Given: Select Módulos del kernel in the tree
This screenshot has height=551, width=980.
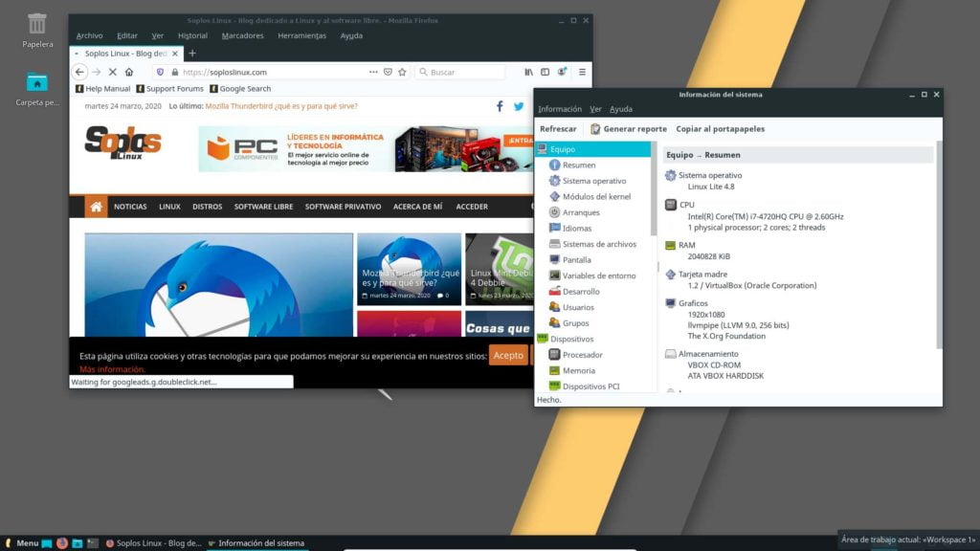Looking at the screenshot, I should click(x=596, y=197).
